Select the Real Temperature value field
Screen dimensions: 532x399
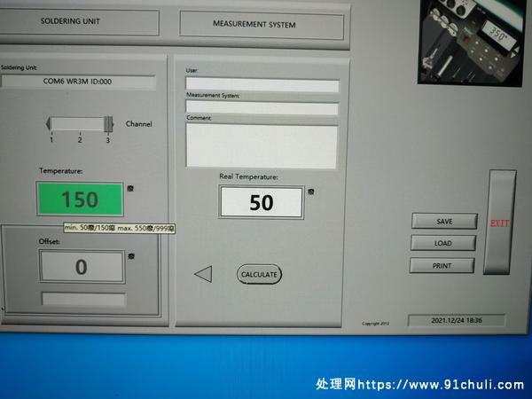pyautogui.click(x=262, y=203)
